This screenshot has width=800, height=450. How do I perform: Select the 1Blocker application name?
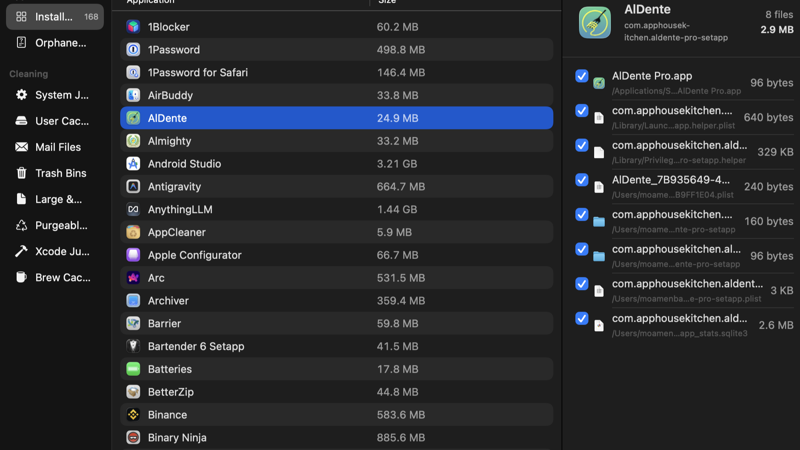[x=168, y=27]
